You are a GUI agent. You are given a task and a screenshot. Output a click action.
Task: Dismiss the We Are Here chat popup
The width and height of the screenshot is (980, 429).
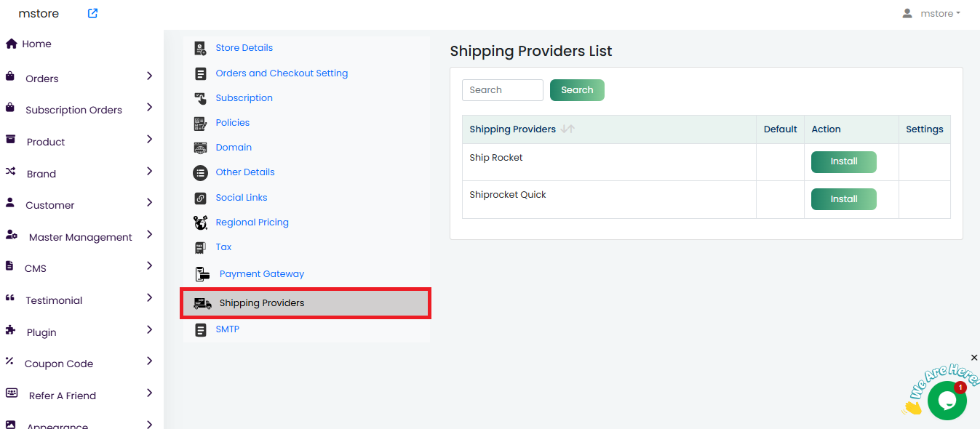974,358
